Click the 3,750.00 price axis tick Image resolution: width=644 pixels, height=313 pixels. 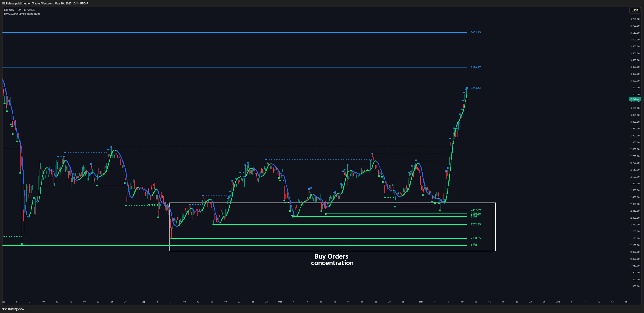(x=635, y=19)
